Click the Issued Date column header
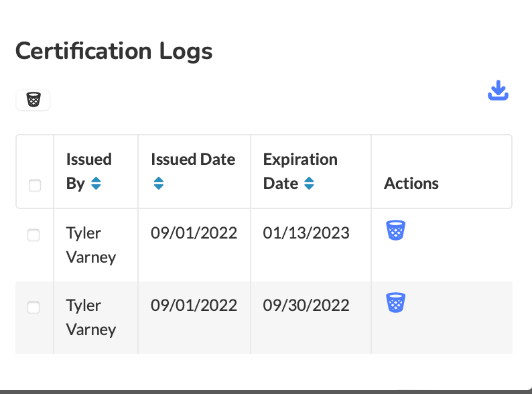Image resolution: width=532 pixels, height=394 pixels. click(193, 172)
